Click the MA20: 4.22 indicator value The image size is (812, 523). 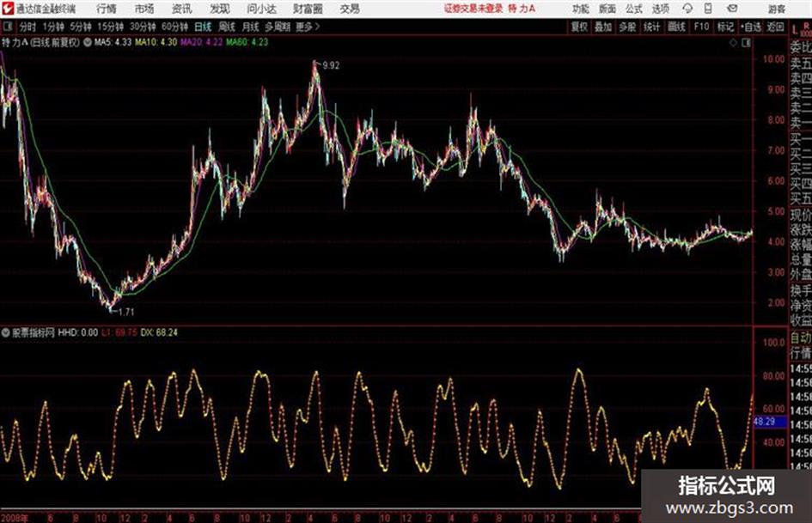(x=201, y=42)
